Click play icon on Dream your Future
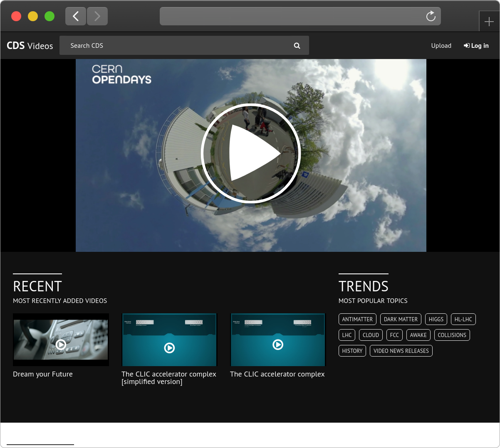 [x=61, y=344]
